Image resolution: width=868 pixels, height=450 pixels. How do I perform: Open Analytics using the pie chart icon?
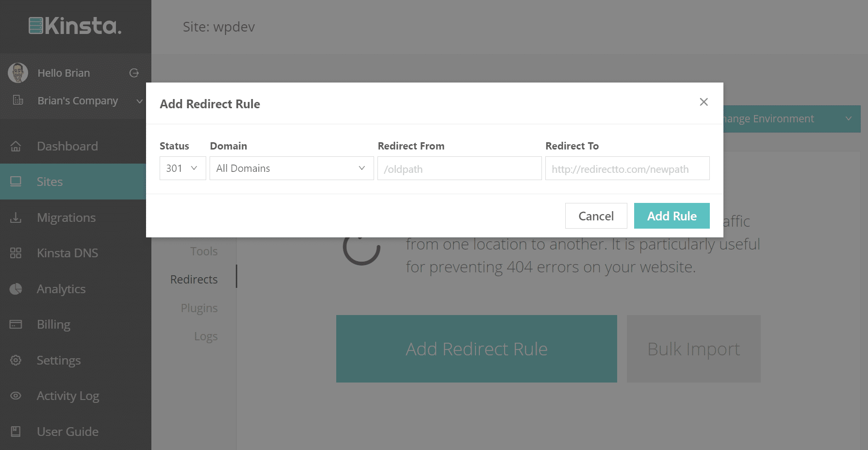16,288
